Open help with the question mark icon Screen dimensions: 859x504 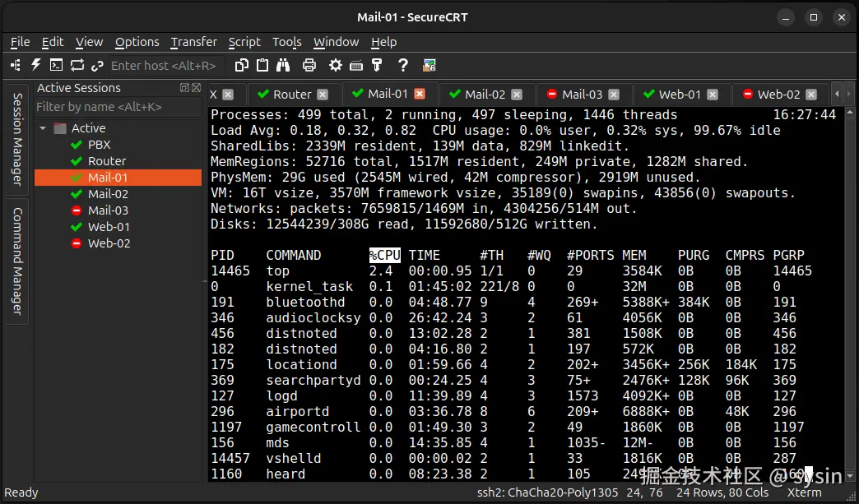[402, 66]
